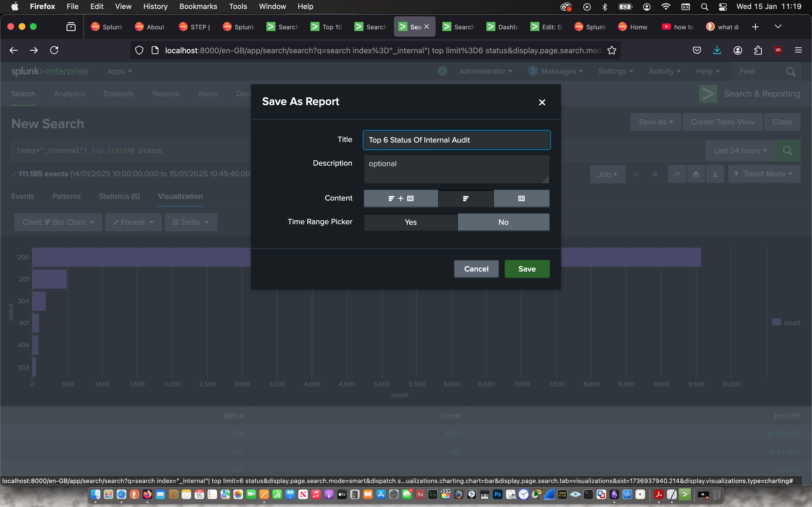Open Firefox downloads arrow icon
This screenshot has width=812, height=507.
click(x=717, y=50)
